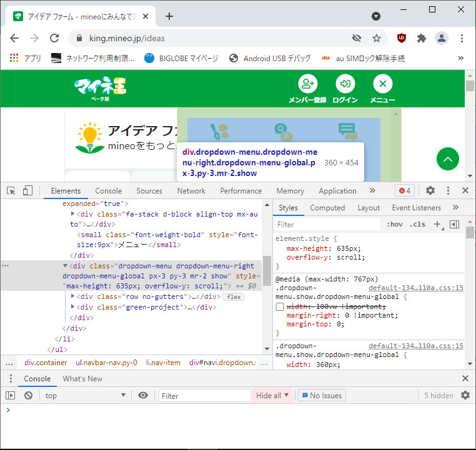Click the clear console icon
The image size is (476, 450).
[x=28, y=395]
